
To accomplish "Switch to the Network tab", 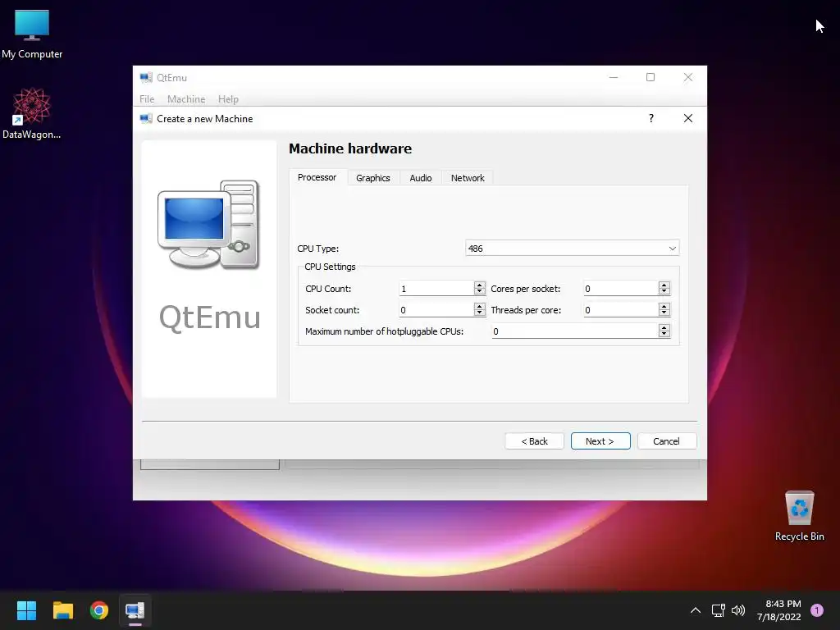I will (x=467, y=178).
